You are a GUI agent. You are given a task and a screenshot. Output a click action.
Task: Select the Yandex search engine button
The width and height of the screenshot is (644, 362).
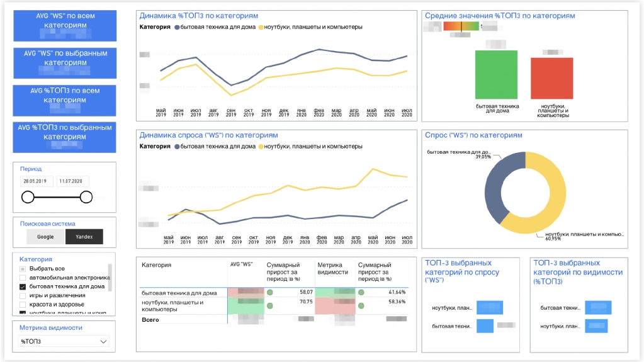click(x=84, y=237)
